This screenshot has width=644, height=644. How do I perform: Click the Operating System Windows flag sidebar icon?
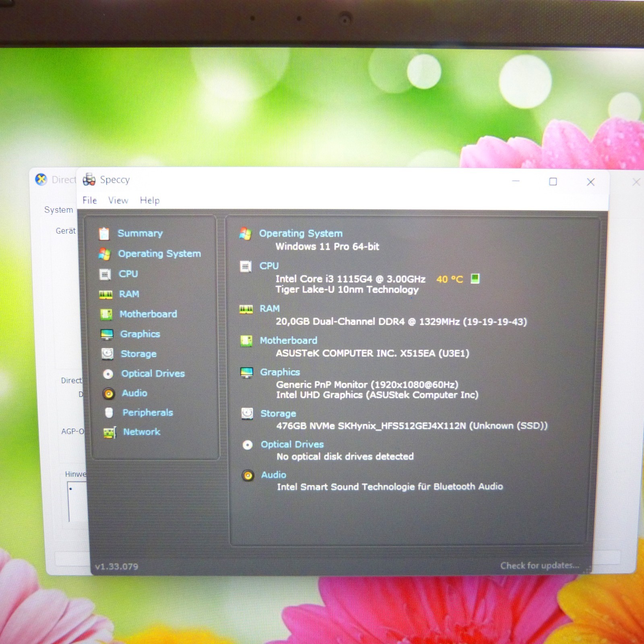click(x=104, y=254)
